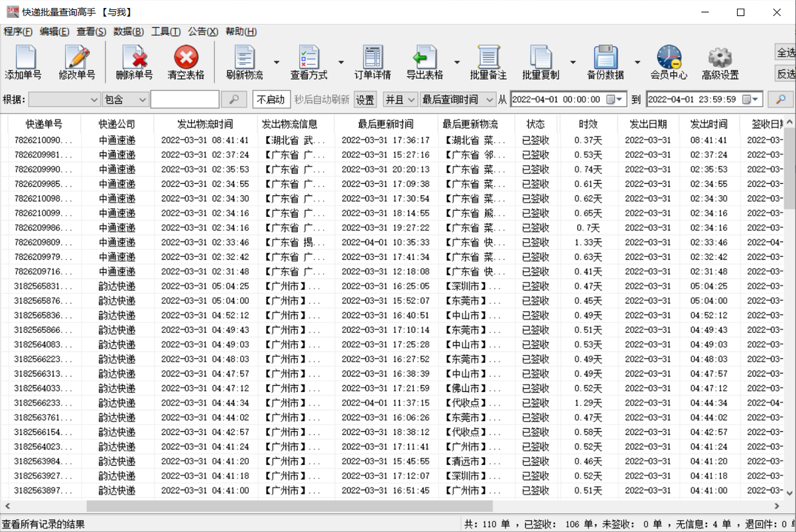
Task: Sort by the 快递单号 column header
Action: point(44,123)
